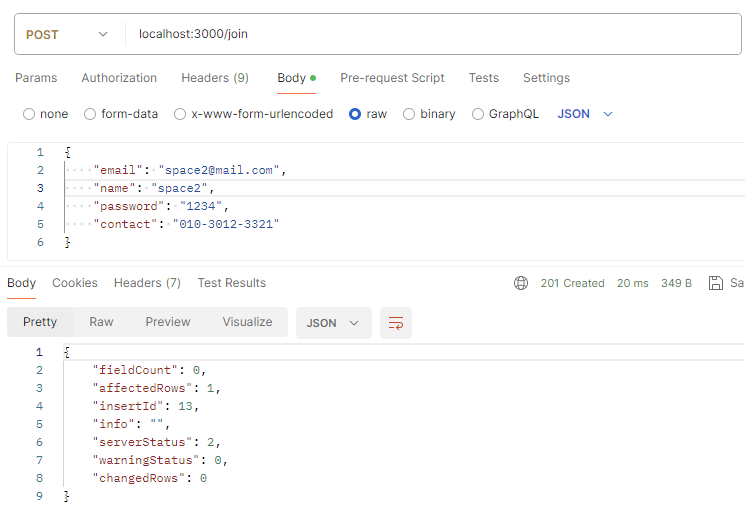Viewport: 745px width, 507px height.
Task: Open the Pre-request Script tab
Action: coord(392,78)
